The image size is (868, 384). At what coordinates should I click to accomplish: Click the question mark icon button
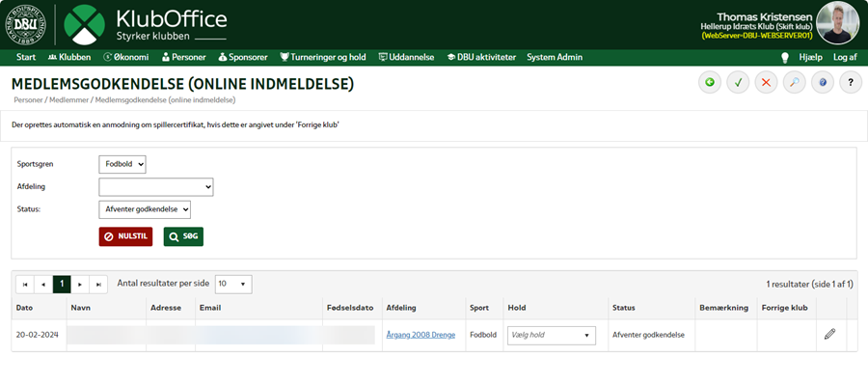click(851, 83)
